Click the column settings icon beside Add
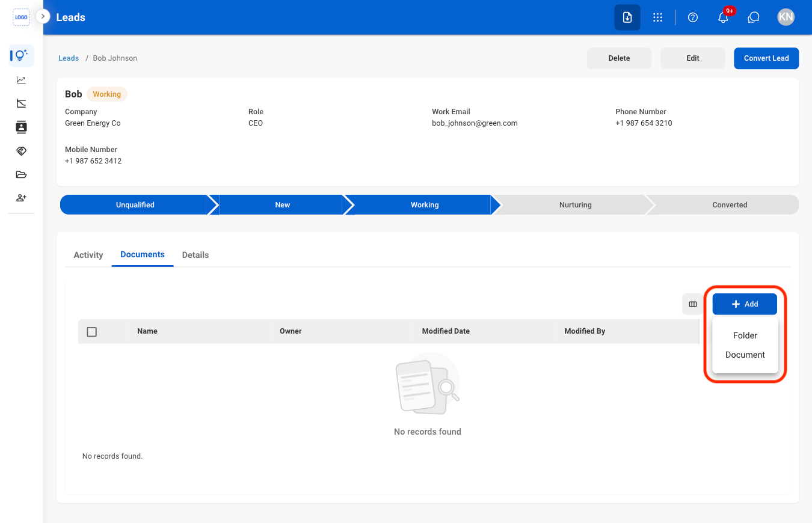 [x=693, y=304]
